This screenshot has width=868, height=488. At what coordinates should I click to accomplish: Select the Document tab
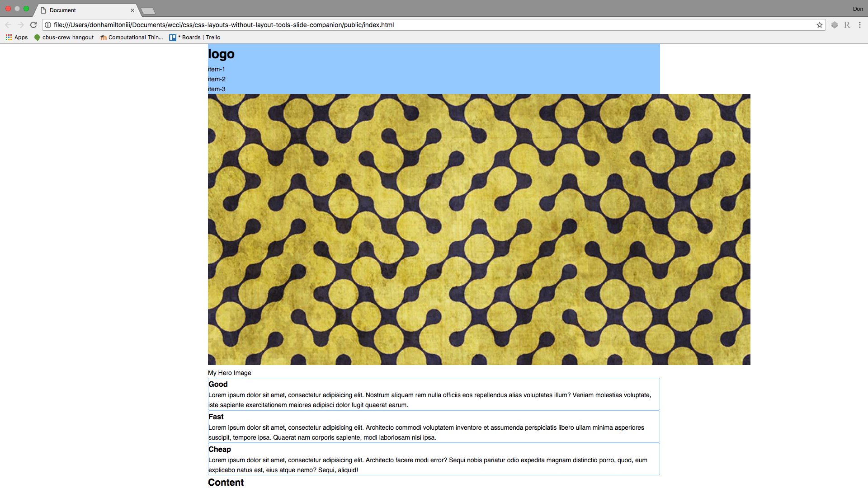pyautogui.click(x=88, y=10)
